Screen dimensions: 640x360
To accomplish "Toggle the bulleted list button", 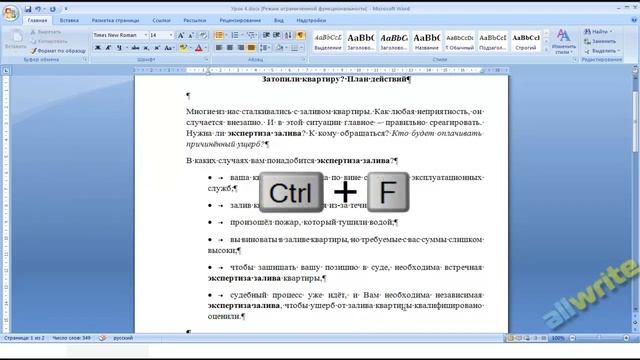I will click(x=219, y=36).
